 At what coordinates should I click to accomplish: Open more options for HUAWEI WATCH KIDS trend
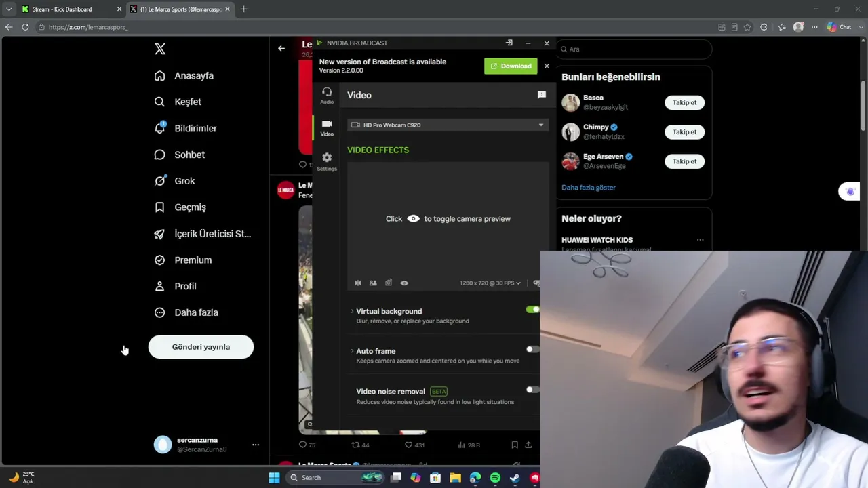(x=700, y=240)
